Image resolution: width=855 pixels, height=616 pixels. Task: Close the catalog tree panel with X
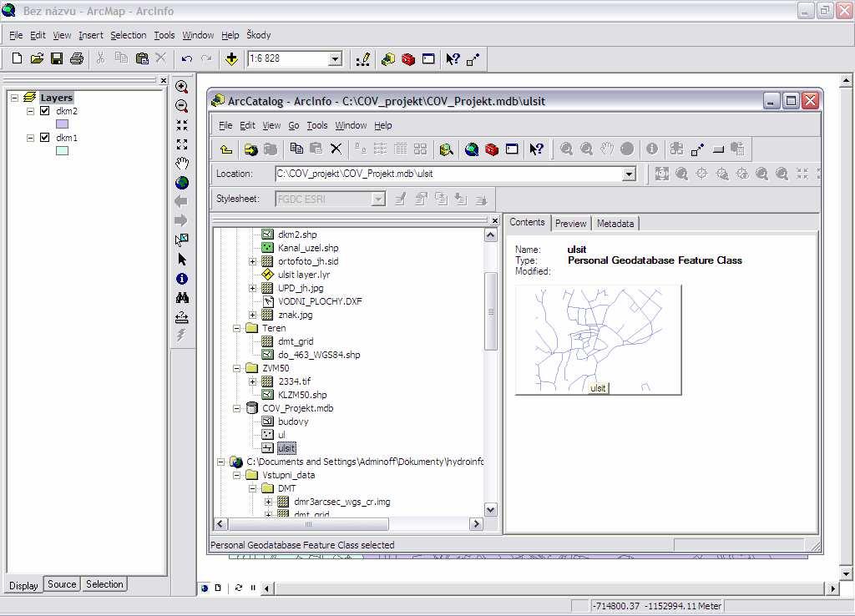pos(494,220)
